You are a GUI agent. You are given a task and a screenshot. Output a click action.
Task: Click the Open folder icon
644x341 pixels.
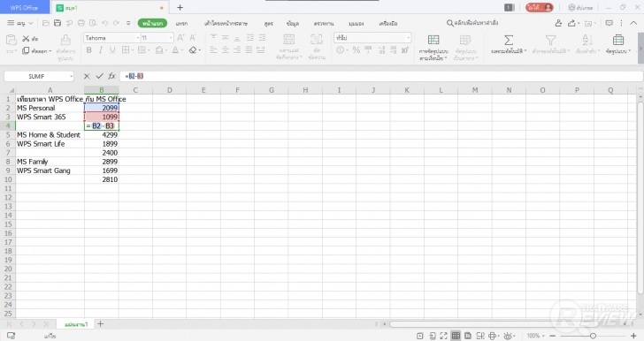tap(46, 23)
